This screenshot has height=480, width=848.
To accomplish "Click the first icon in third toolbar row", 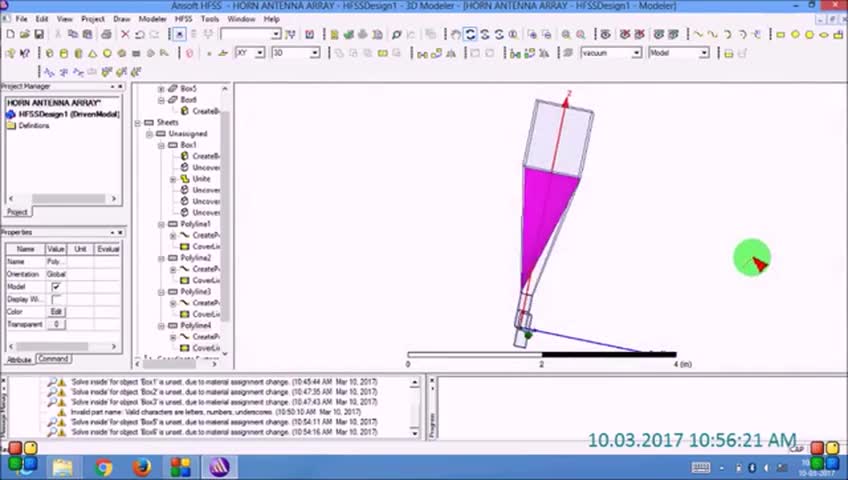I will [49, 71].
